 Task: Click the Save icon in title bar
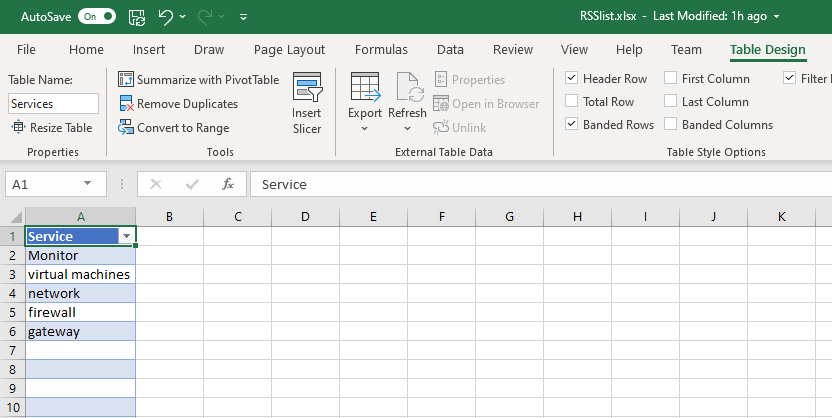coord(137,17)
